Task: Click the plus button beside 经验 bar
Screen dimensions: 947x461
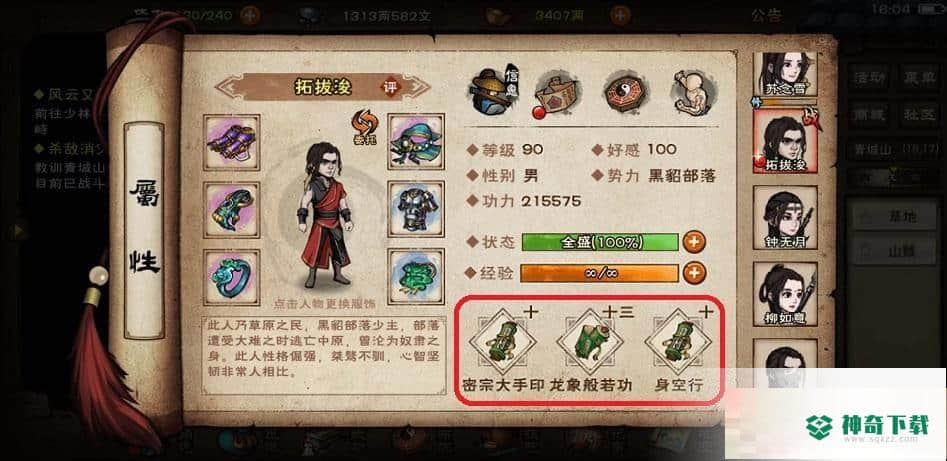Action: click(694, 273)
